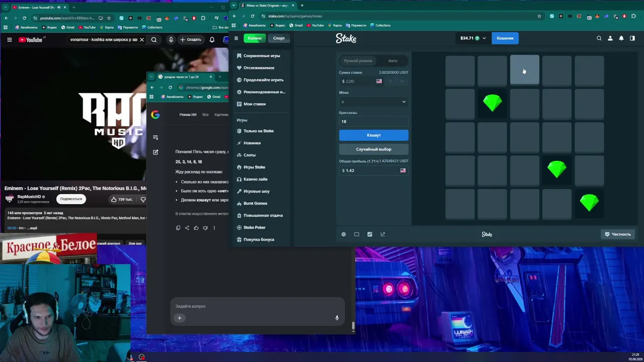644x362 pixels.
Task: Subscribe to RapMusicHD with Подписаться
Action: [x=71, y=199]
